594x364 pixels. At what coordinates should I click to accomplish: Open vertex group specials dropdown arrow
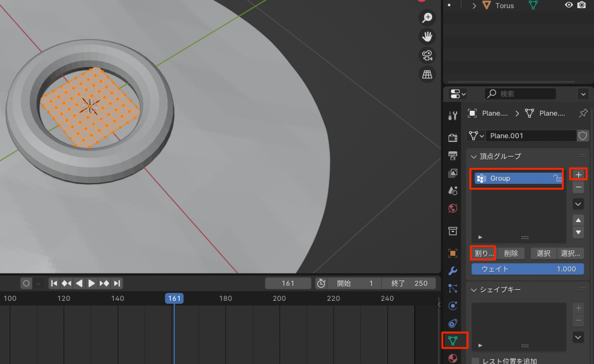[x=578, y=204]
